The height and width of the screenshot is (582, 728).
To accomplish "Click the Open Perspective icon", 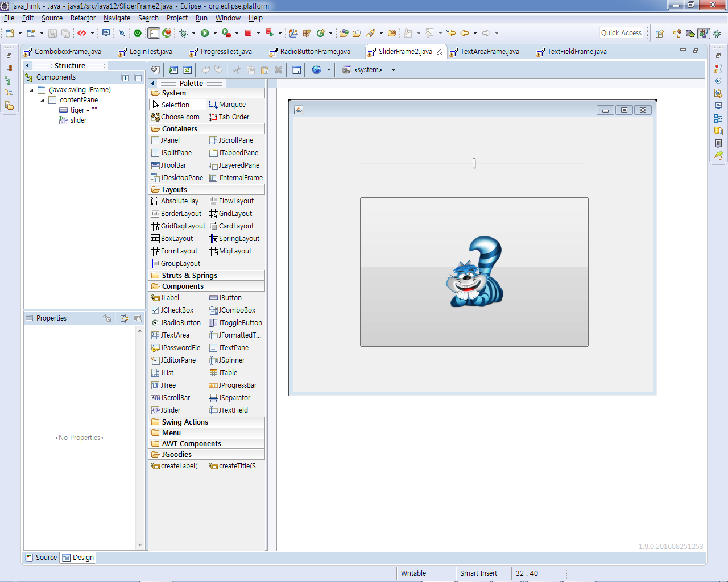I will pos(660,33).
